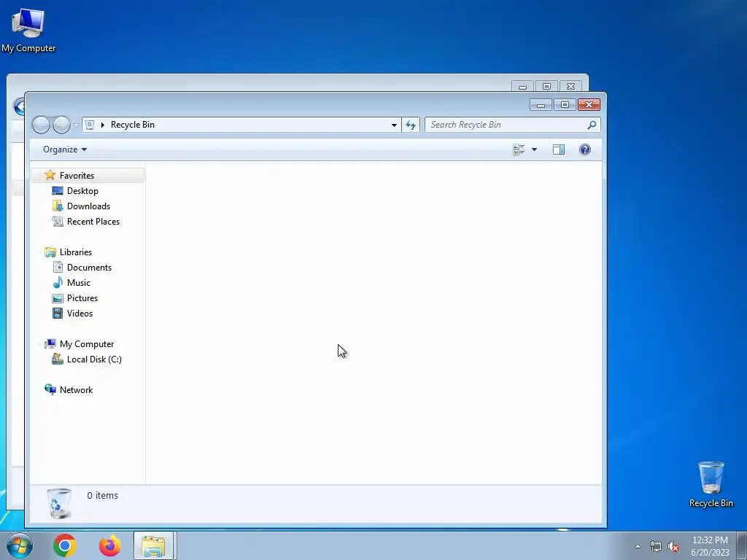The height and width of the screenshot is (560, 747).
Task: Toggle the preview pane button
Action: point(558,149)
